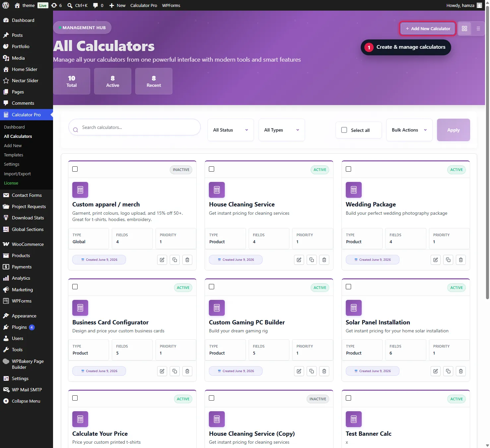The image size is (490, 448).
Task: Visit site via theme home icon
Action: pyautogui.click(x=25, y=5)
